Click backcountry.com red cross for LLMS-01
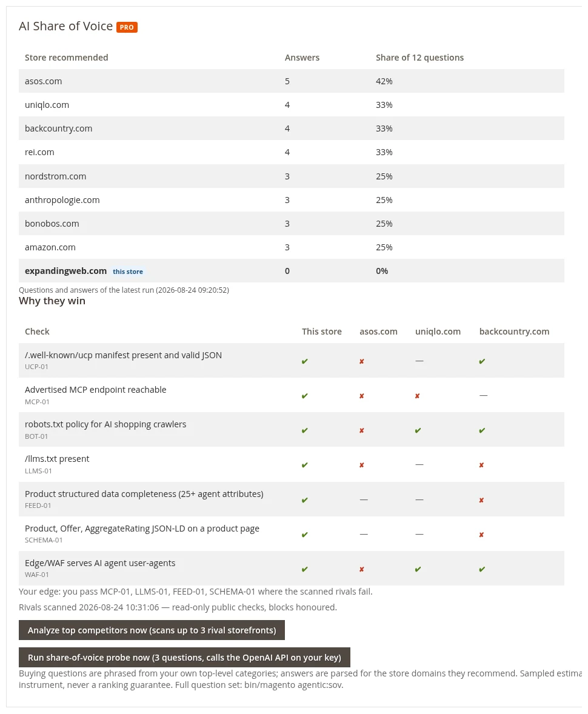 481,465
